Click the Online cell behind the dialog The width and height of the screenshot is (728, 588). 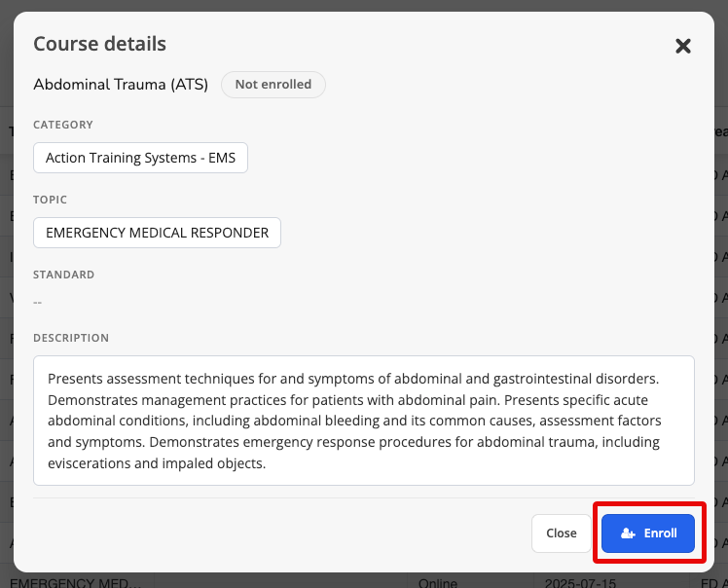point(437,583)
